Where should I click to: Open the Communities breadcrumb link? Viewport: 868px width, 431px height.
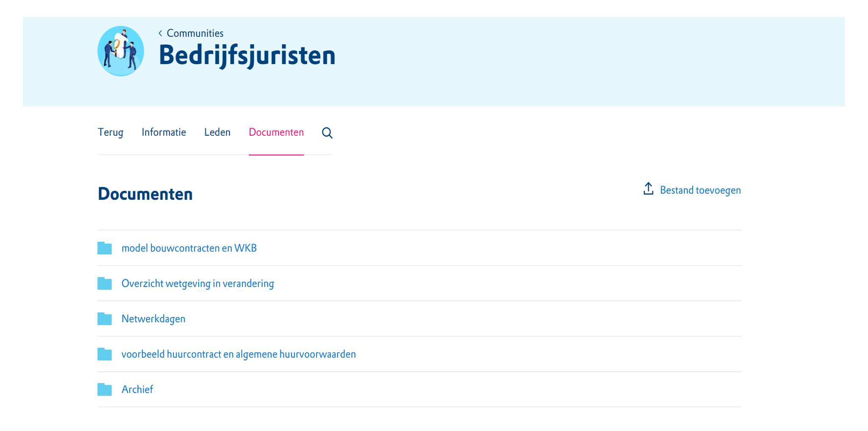(195, 33)
